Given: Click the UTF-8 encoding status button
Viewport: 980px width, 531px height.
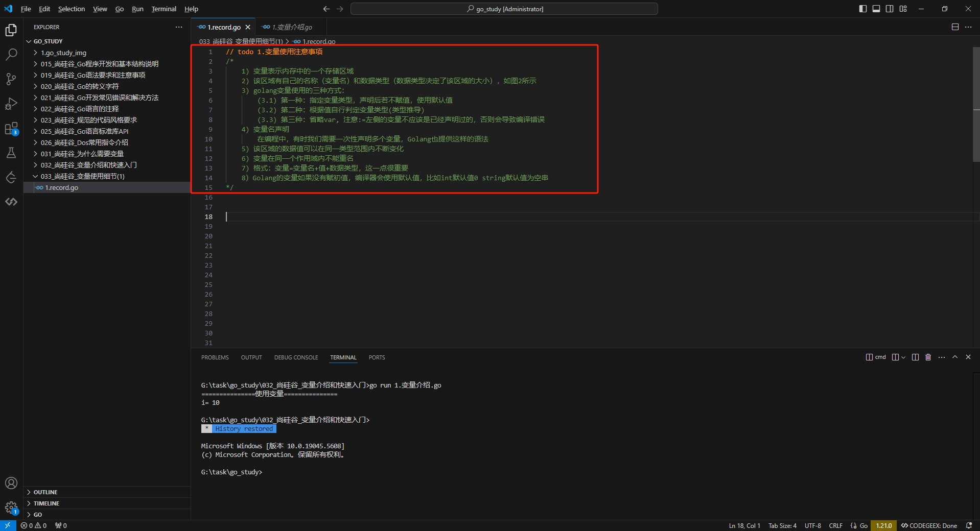Looking at the screenshot, I should (x=812, y=525).
